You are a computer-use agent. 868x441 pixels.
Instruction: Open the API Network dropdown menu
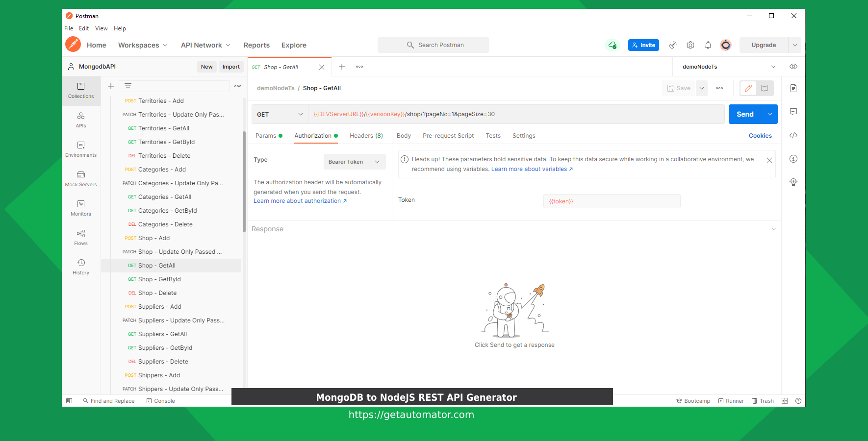pyautogui.click(x=205, y=45)
